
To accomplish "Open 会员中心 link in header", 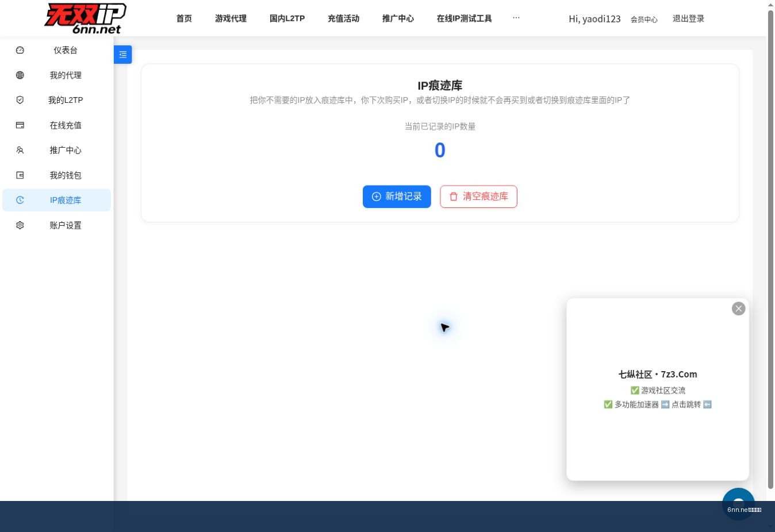I will 644,20.
